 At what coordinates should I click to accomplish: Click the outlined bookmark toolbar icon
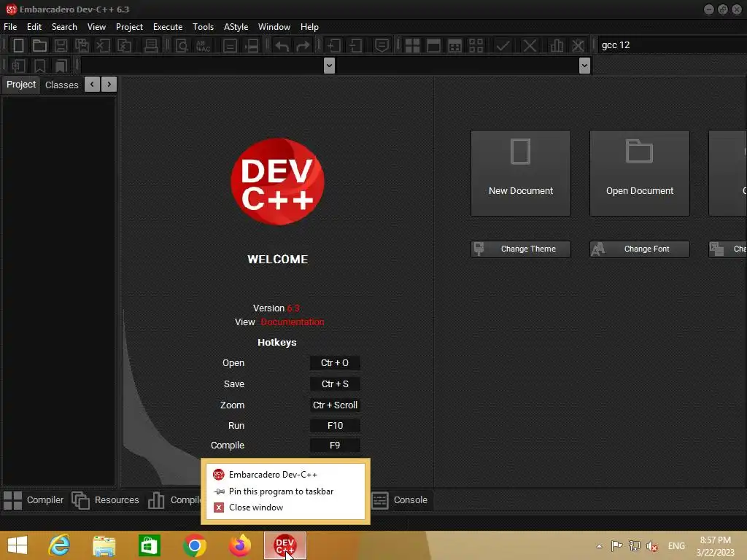(39, 66)
